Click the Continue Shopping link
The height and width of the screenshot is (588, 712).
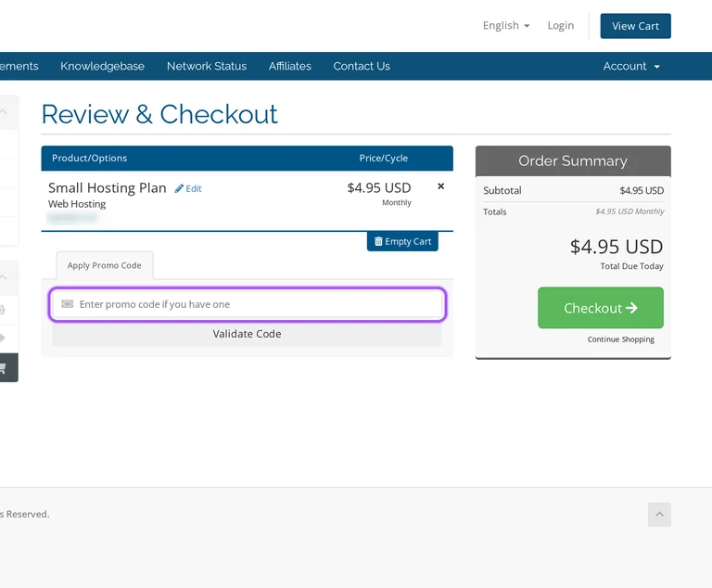point(621,339)
